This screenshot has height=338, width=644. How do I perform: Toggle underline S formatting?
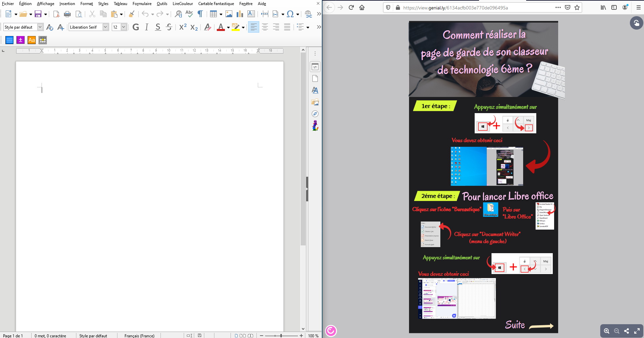click(158, 27)
